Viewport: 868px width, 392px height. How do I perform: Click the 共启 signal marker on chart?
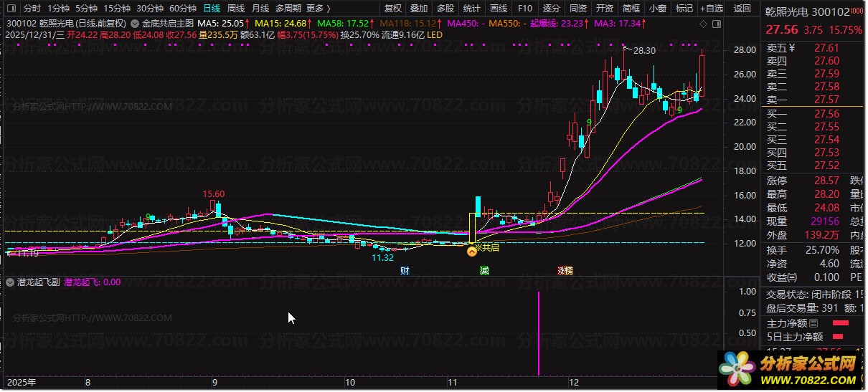[x=472, y=250]
